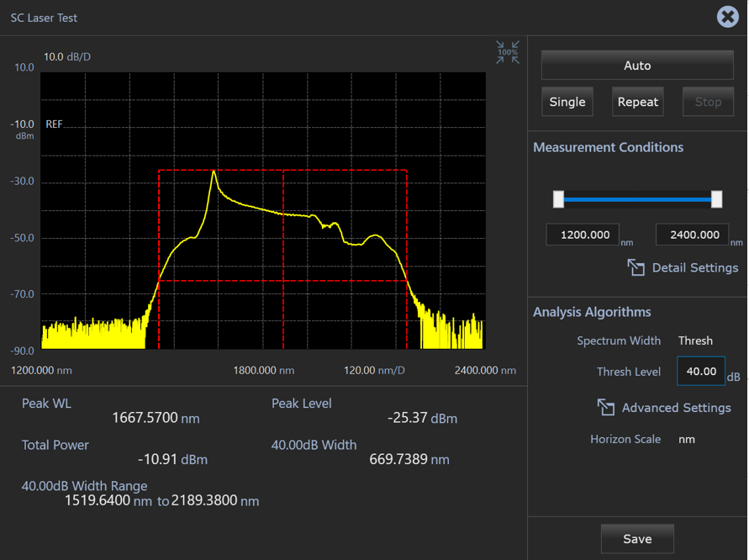Click the Measurement Conditions section header
749x560 pixels.
point(608,147)
